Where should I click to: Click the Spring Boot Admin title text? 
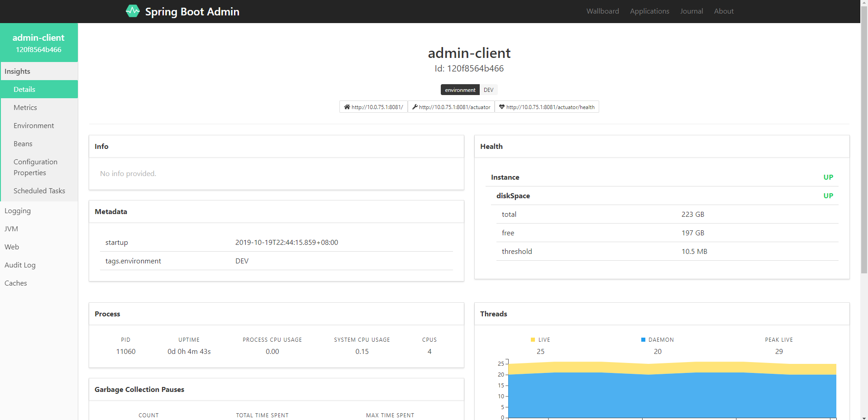coord(192,11)
